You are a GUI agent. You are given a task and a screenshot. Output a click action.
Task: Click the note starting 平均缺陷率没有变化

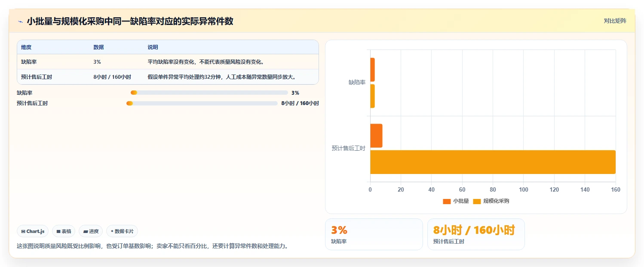tap(205, 62)
